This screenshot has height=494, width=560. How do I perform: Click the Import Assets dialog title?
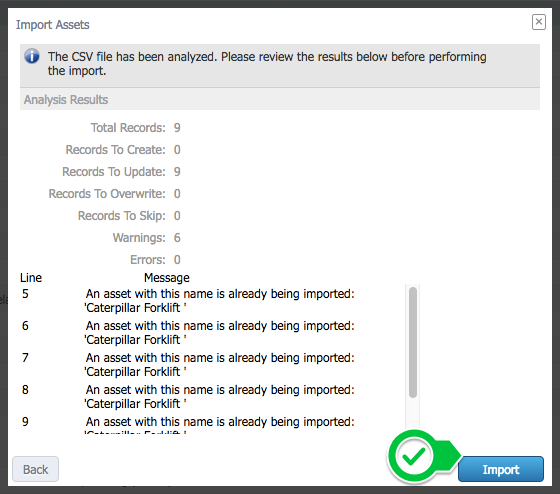click(x=52, y=25)
